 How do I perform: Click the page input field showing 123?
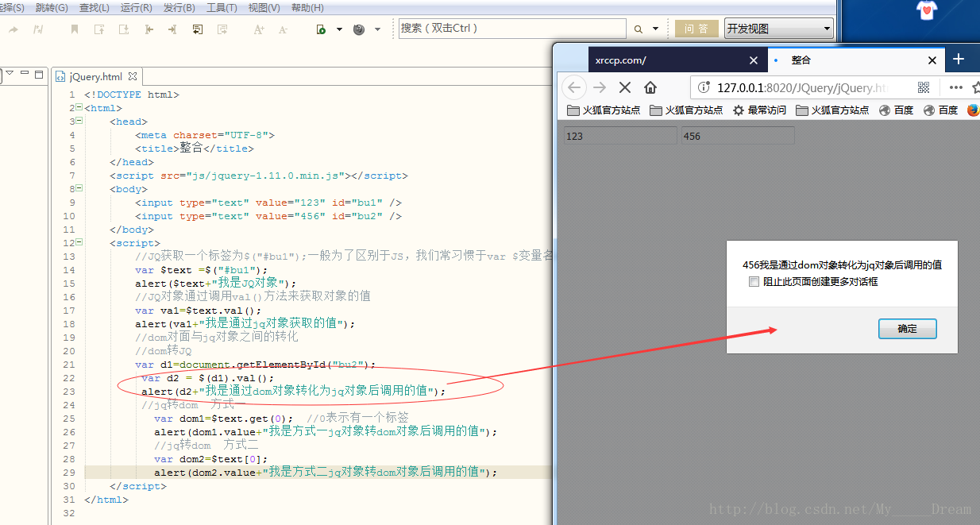(x=619, y=136)
